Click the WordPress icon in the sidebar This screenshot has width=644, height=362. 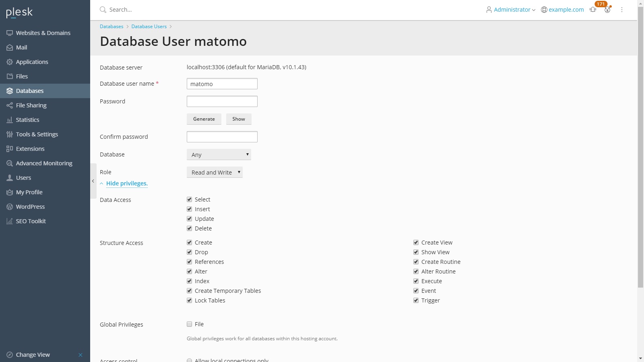pos(10,207)
